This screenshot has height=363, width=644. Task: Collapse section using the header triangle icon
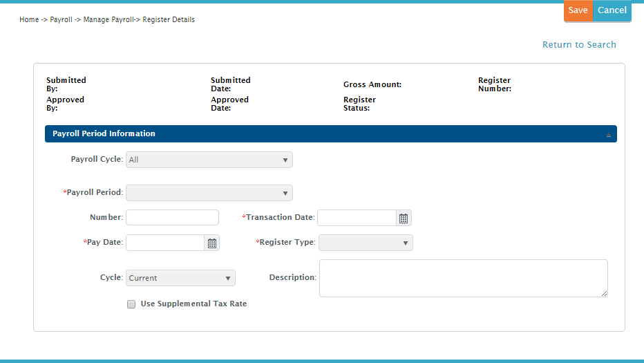[609, 135]
